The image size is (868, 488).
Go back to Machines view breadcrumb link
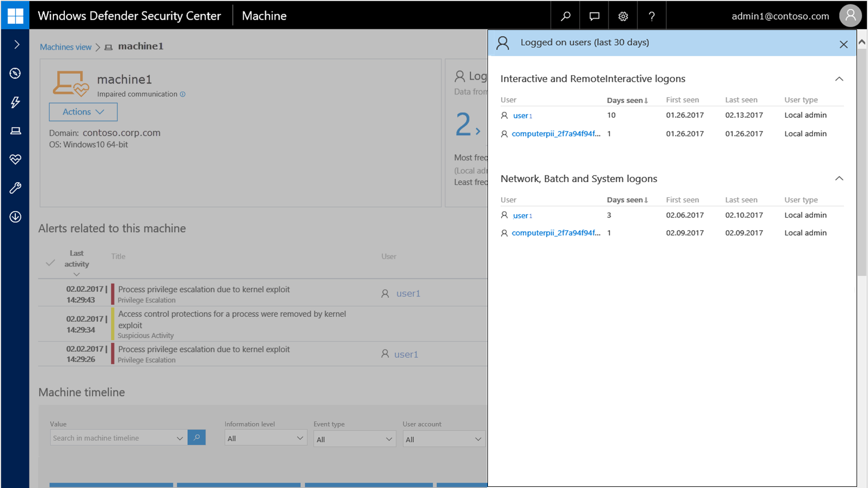tap(65, 47)
